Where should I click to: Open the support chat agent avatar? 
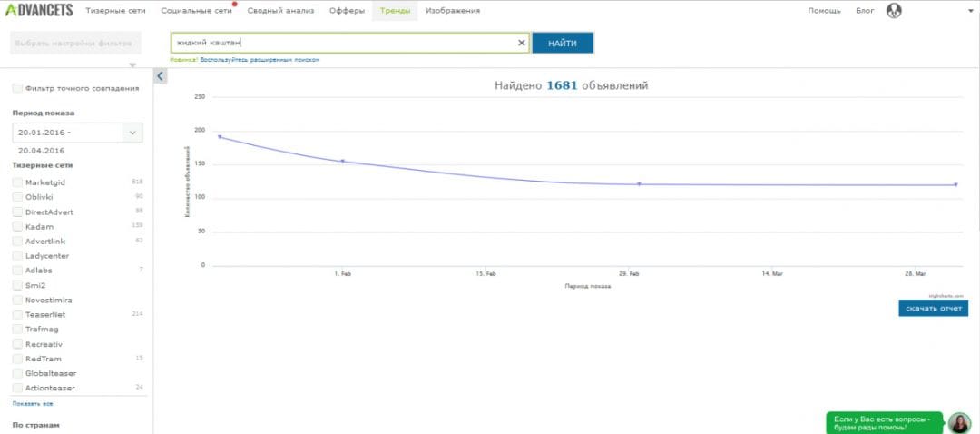(959, 423)
